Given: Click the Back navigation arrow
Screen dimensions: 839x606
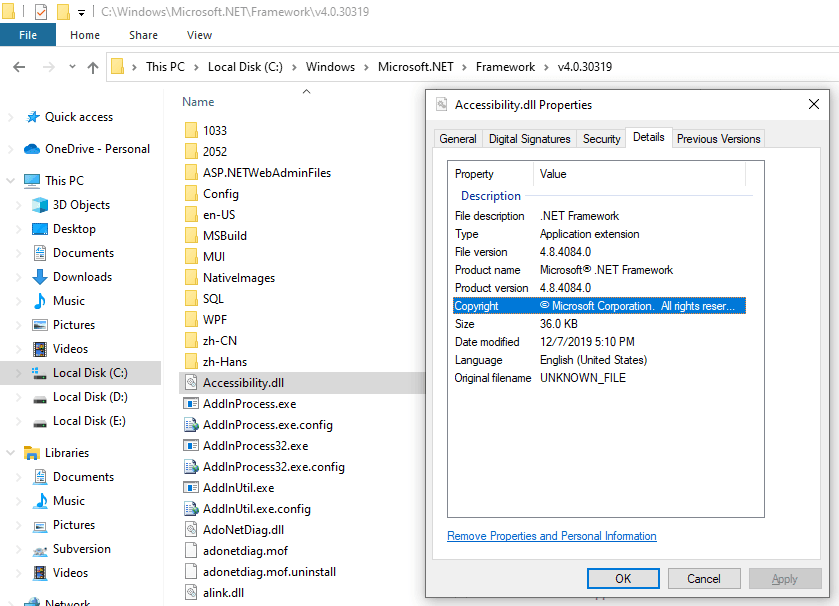Looking at the screenshot, I should pos(19,67).
